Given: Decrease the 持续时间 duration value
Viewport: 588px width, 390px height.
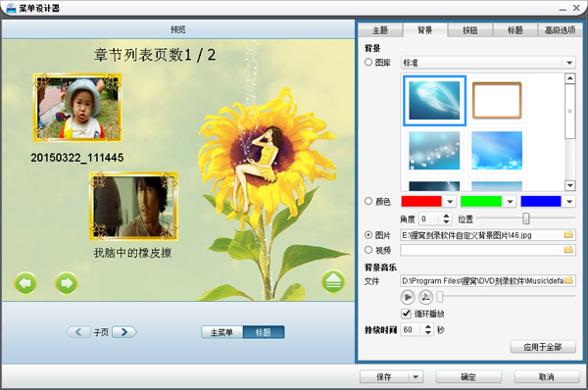Looking at the screenshot, I should tap(428, 332).
